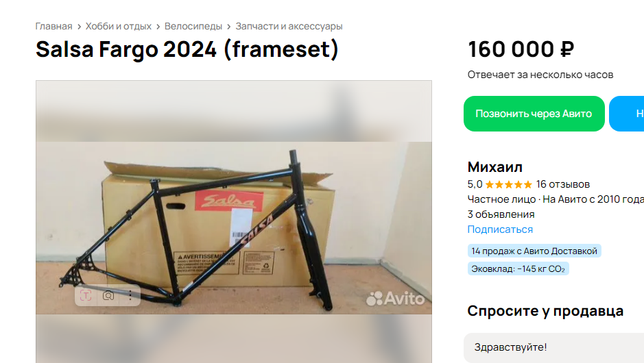Viewport: 644px width, 363px height.
Task: Click the text recognition icon on the photo
Action: 86,295
